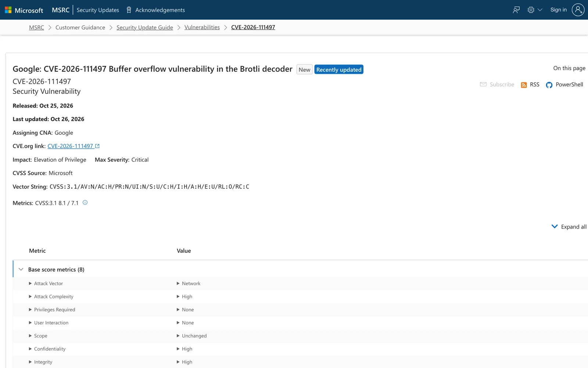The width and height of the screenshot is (588, 368).
Task: Click the Value column header
Action: 184,251
